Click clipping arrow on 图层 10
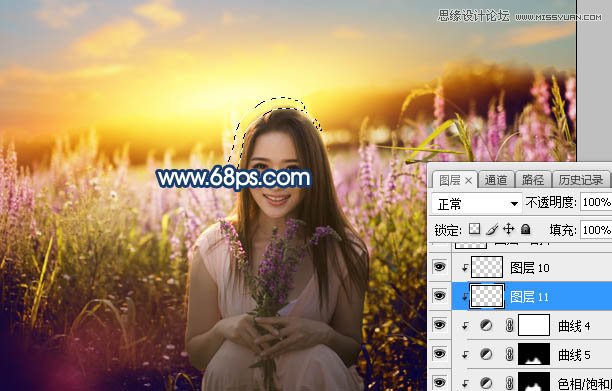Image resolution: width=612 pixels, height=391 pixels. [465, 268]
